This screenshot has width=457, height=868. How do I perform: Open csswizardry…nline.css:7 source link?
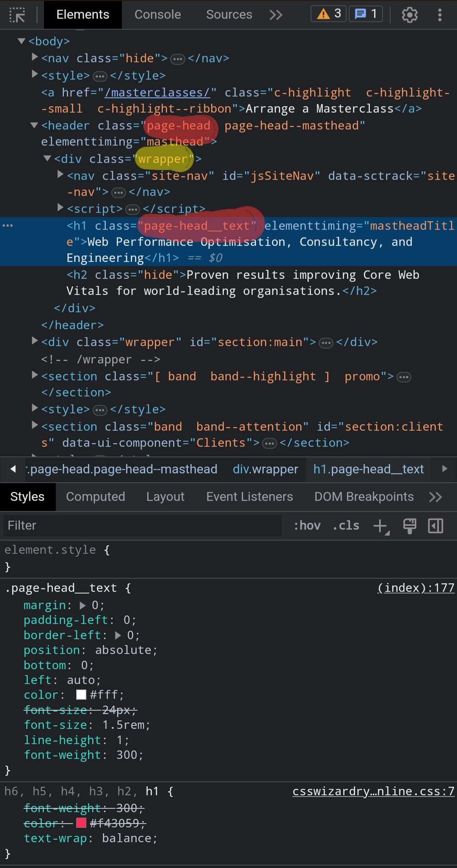click(x=374, y=791)
